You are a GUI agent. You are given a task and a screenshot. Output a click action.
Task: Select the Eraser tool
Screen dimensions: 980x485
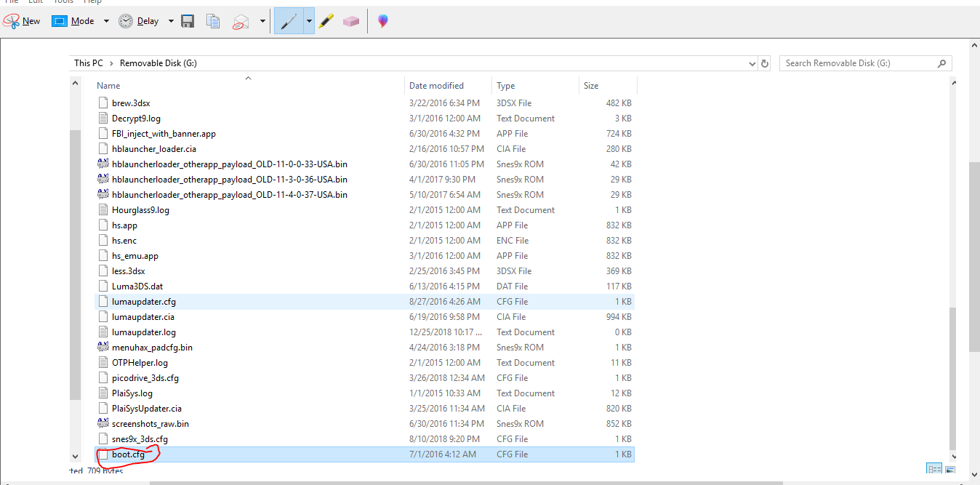tap(350, 21)
